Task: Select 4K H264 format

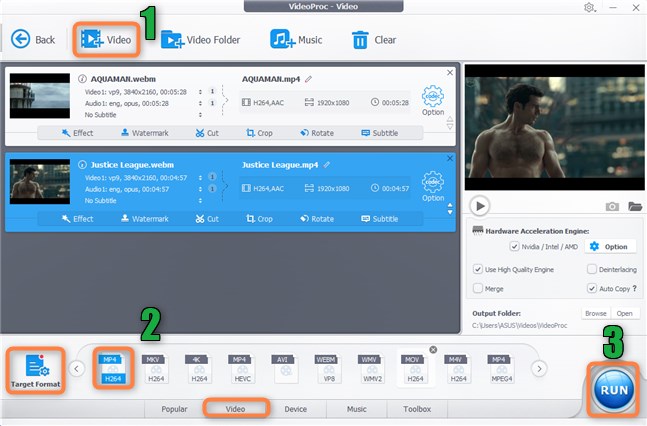Action: point(199,368)
